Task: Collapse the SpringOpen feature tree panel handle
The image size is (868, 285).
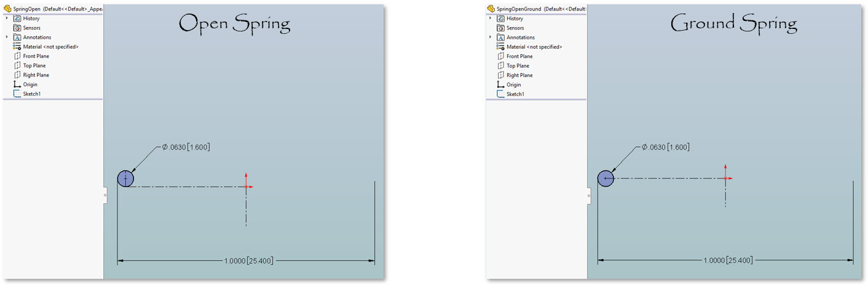Action: click(x=105, y=195)
